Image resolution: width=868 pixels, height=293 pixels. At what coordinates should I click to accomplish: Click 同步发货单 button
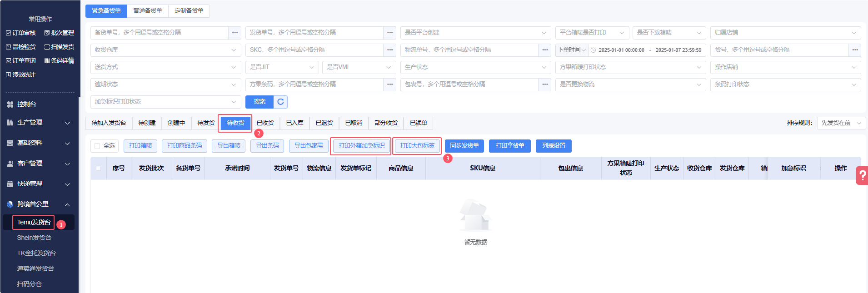[x=464, y=146]
